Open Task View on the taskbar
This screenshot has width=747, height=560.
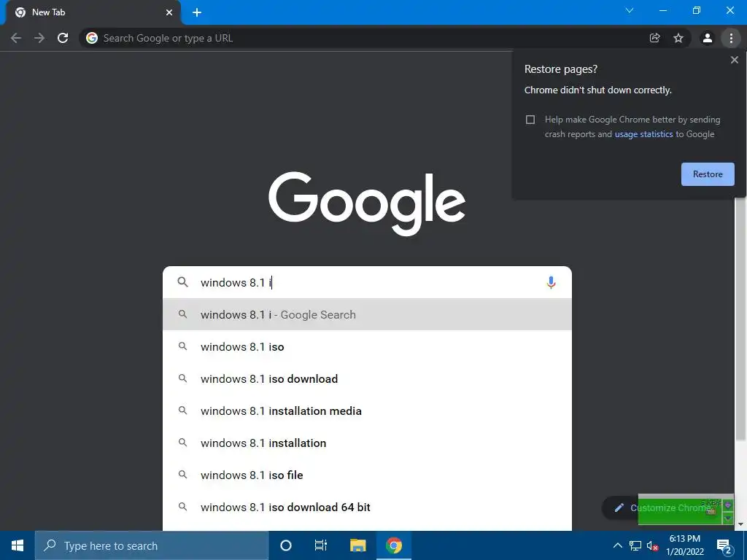click(x=321, y=545)
